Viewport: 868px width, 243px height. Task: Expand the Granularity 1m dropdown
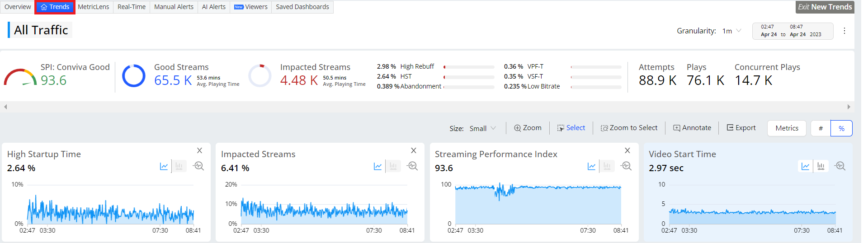732,31
